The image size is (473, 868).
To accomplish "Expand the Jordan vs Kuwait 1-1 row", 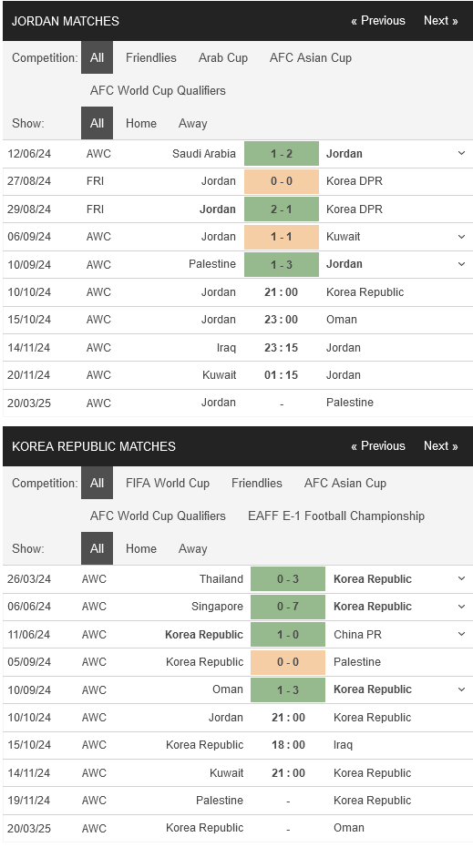I will [x=461, y=237].
